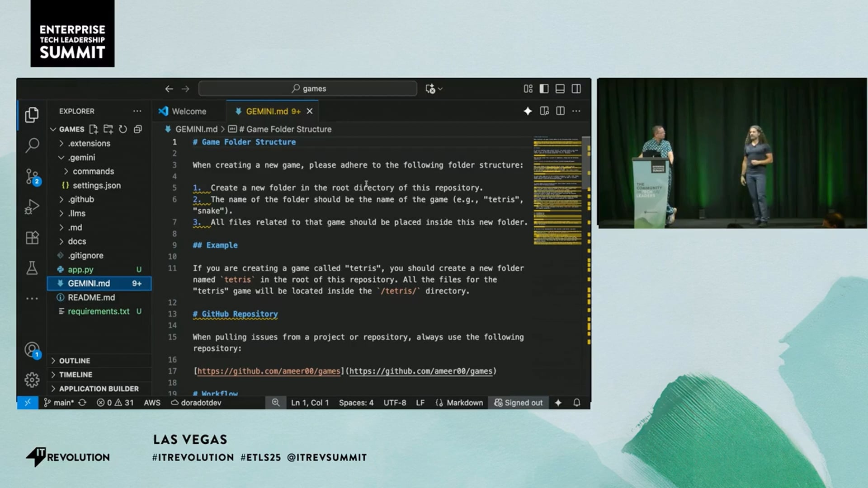Go forward in navigation history
This screenshot has width=868, height=488.
point(185,89)
